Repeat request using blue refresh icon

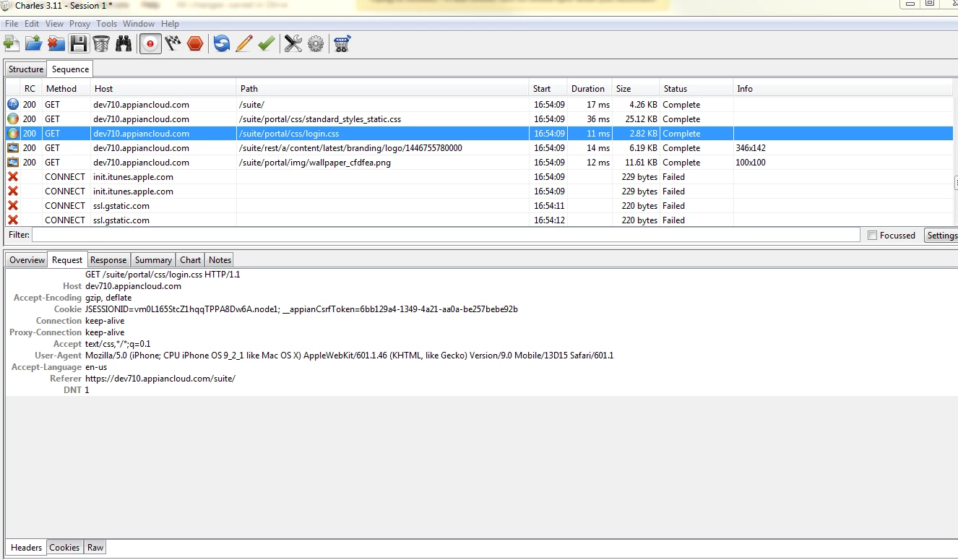(222, 43)
